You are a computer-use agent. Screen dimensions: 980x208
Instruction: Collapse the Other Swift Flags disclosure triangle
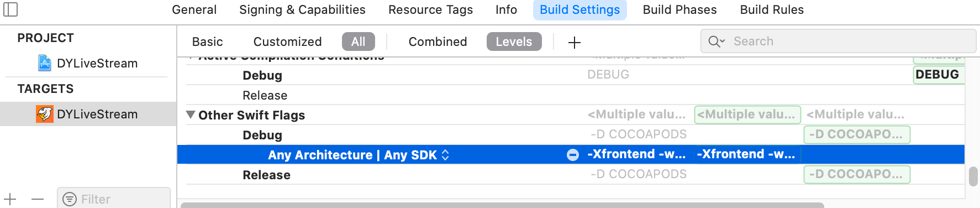(191, 115)
